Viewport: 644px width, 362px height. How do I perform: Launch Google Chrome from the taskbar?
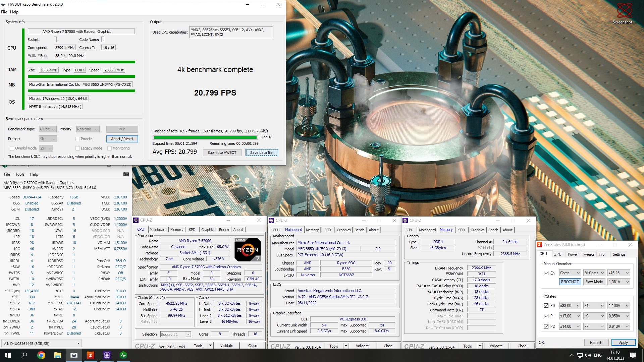[x=41, y=355]
